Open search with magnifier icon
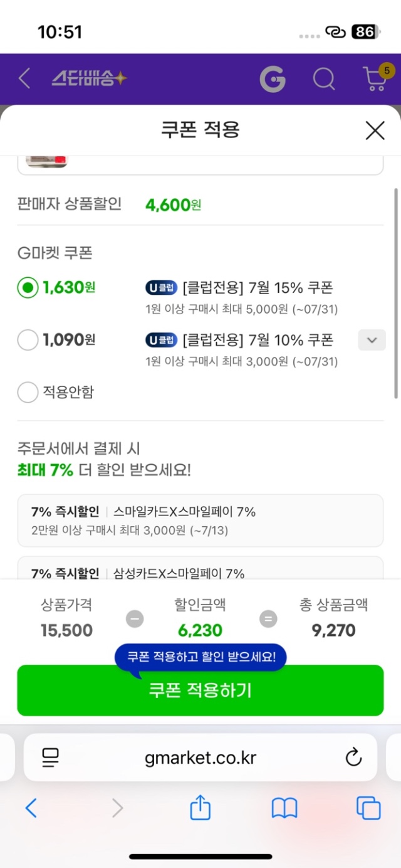The image size is (401, 868). click(324, 79)
